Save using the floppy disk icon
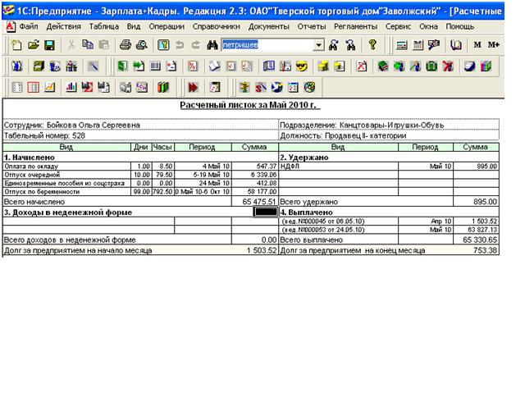Viewport: 525px width, 420px height. click(48, 44)
